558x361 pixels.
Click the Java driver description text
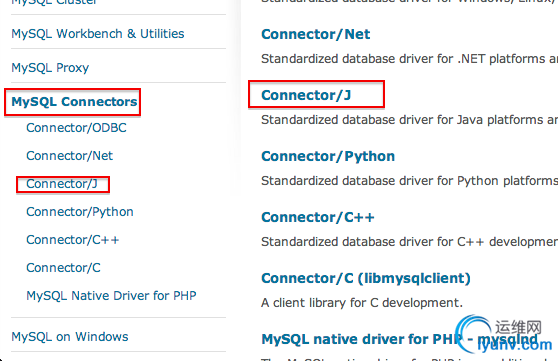[410, 120]
